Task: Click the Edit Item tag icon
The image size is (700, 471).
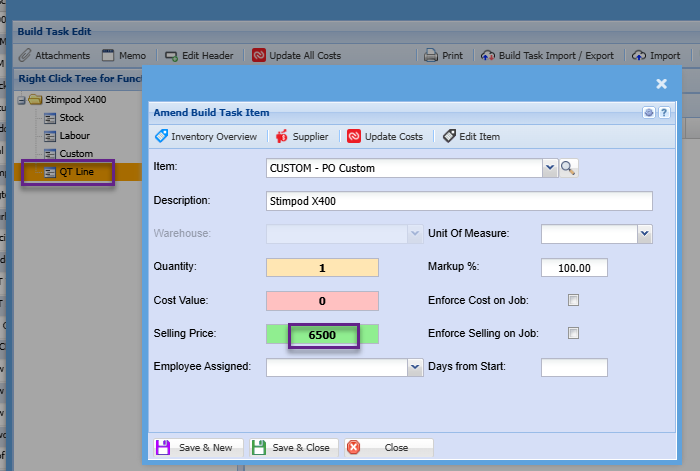Action: [450, 136]
